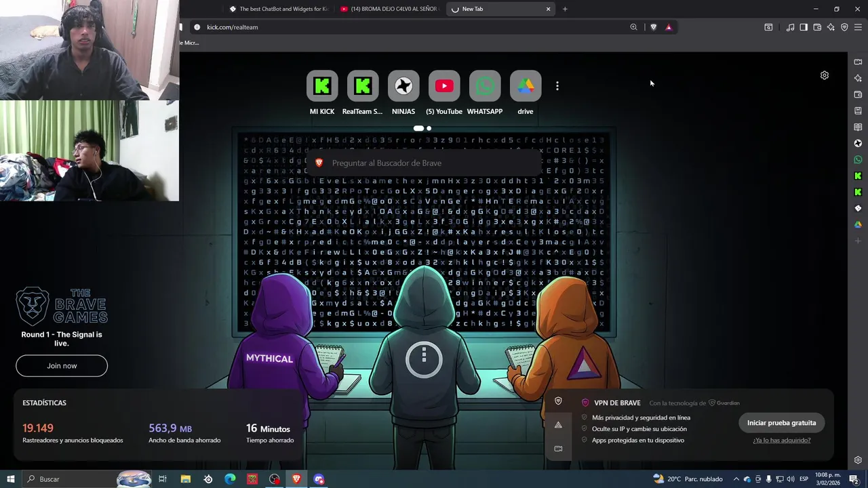The width and height of the screenshot is (868, 488).
Task: Open Brave VPN shield toolbar icon
Action: [x=844, y=27]
